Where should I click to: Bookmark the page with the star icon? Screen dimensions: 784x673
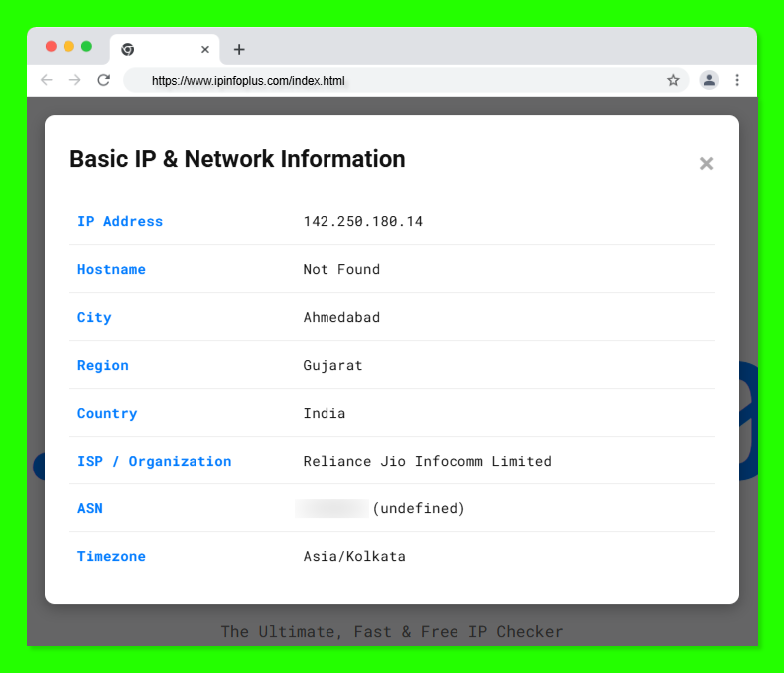pyautogui.click(x=673, y=80)
